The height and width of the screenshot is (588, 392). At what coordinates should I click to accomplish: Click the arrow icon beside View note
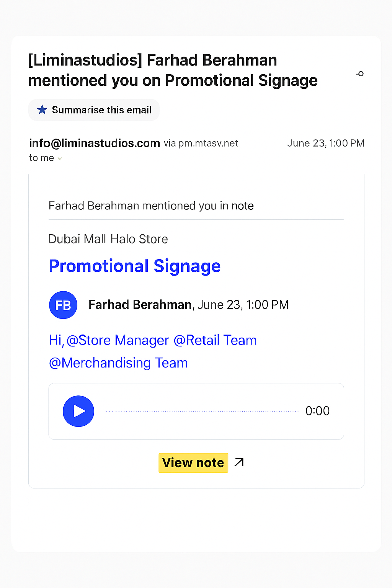tap(239, 462)
